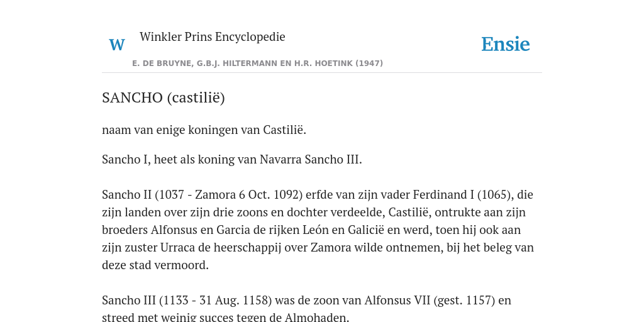The height and width of the screenshot is (322, 644).
Task: Open the Winkler Prins Encyclopedie title link
Action: click(x=213, y=36)
